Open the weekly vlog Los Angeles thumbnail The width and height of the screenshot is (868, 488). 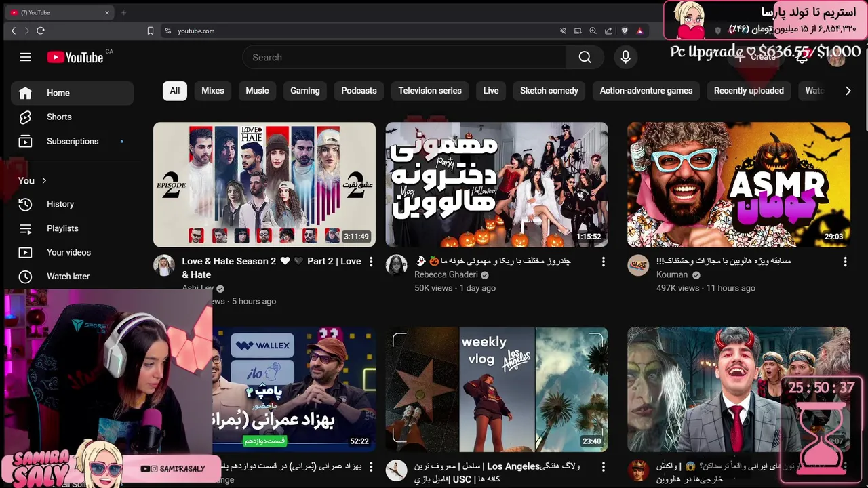[x=497, y=390]
